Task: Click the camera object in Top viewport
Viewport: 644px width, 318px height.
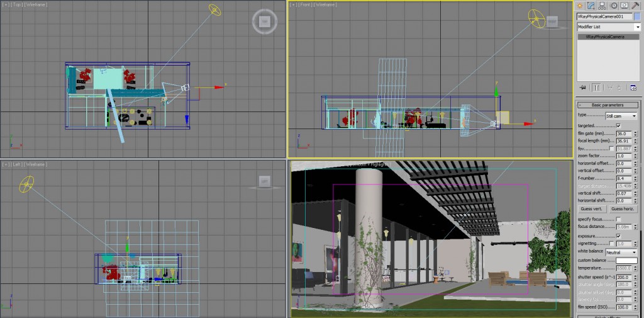Action: (x=186, y=88)
